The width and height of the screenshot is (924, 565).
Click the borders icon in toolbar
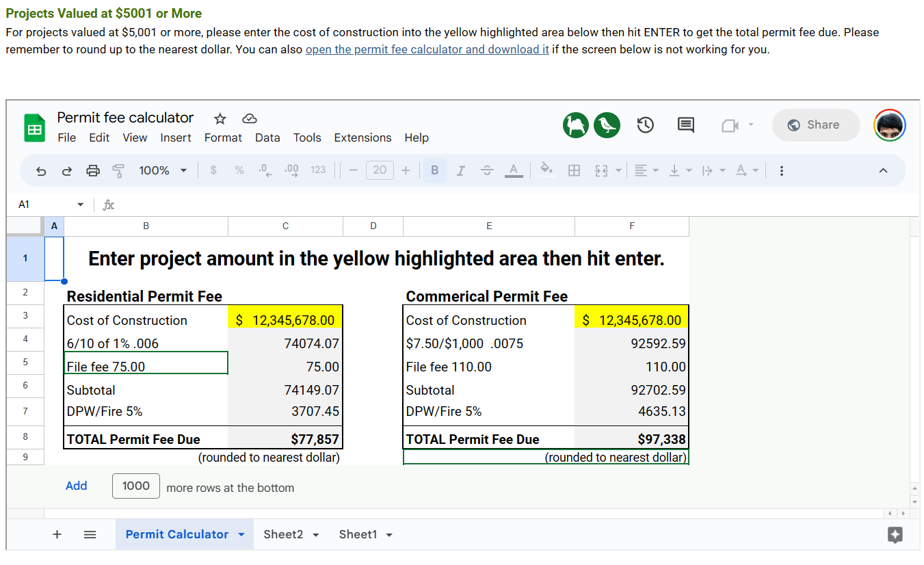click(575, 171)
